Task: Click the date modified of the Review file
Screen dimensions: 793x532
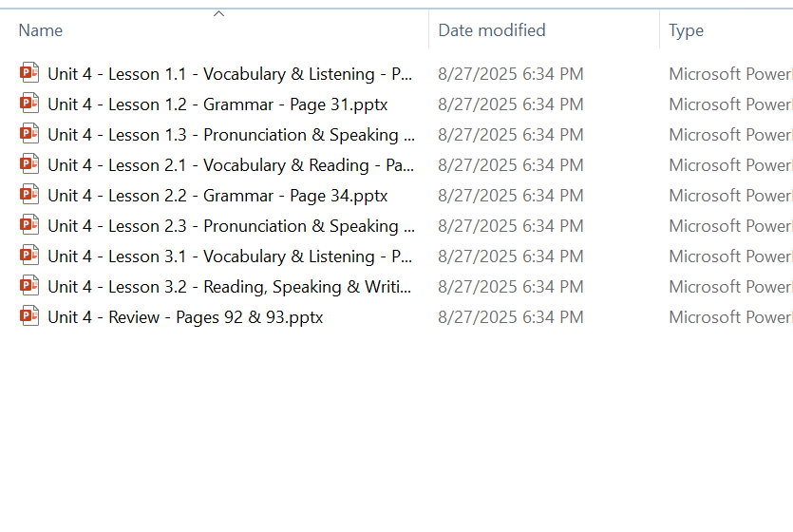Action: point(510,316)
